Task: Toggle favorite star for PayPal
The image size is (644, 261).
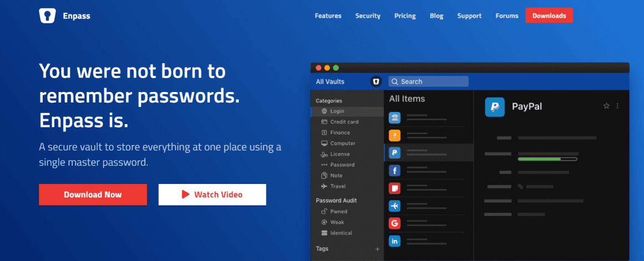Action: click(x=606, y=106)
